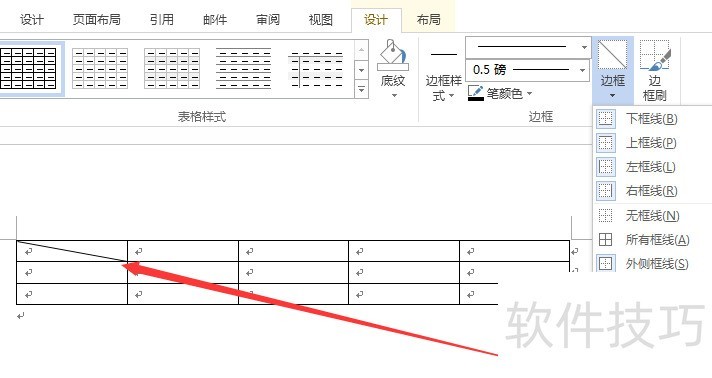This screenshot has height=378, width=712.
Task: Open the 边框 borders dropdown arrow
Action: [613, 95]
